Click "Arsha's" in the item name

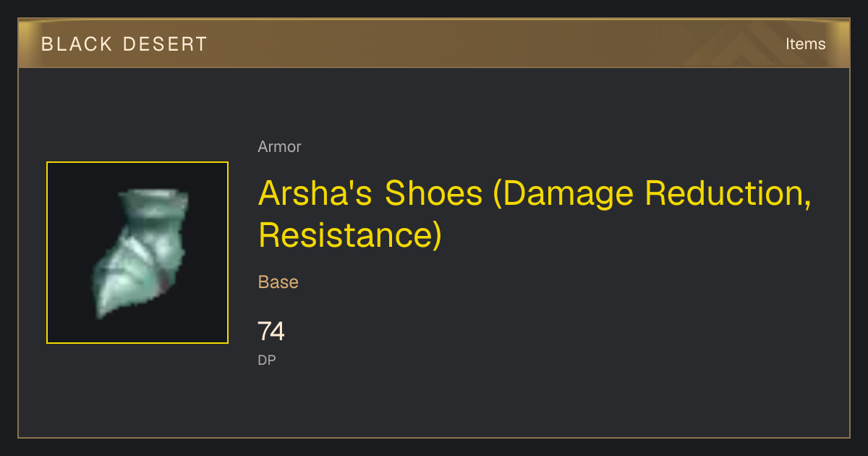pyautogui.click(x=317, y=193)
